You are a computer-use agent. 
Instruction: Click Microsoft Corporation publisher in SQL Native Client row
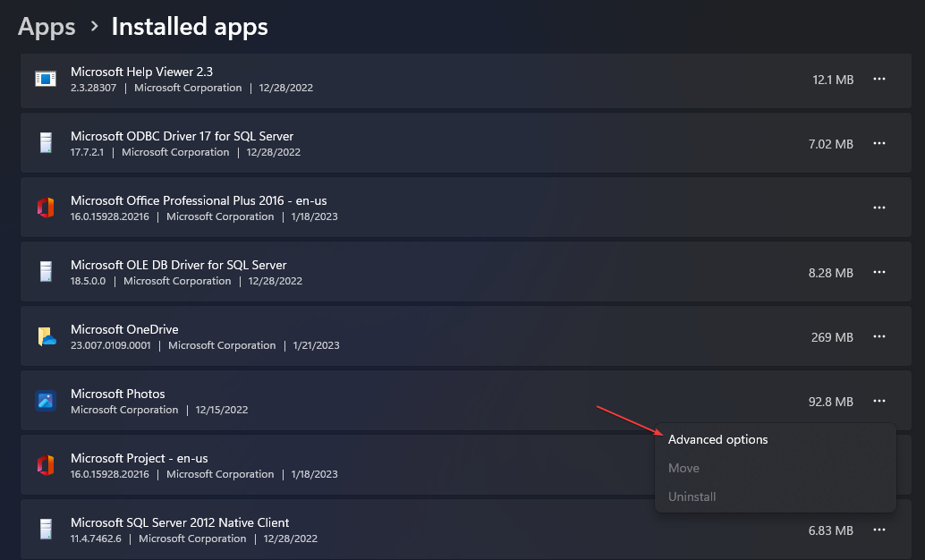tap(192, 539)
